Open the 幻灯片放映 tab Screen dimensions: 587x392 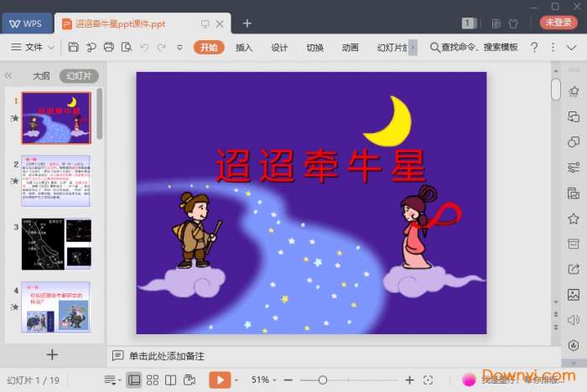tap(392, 48)
